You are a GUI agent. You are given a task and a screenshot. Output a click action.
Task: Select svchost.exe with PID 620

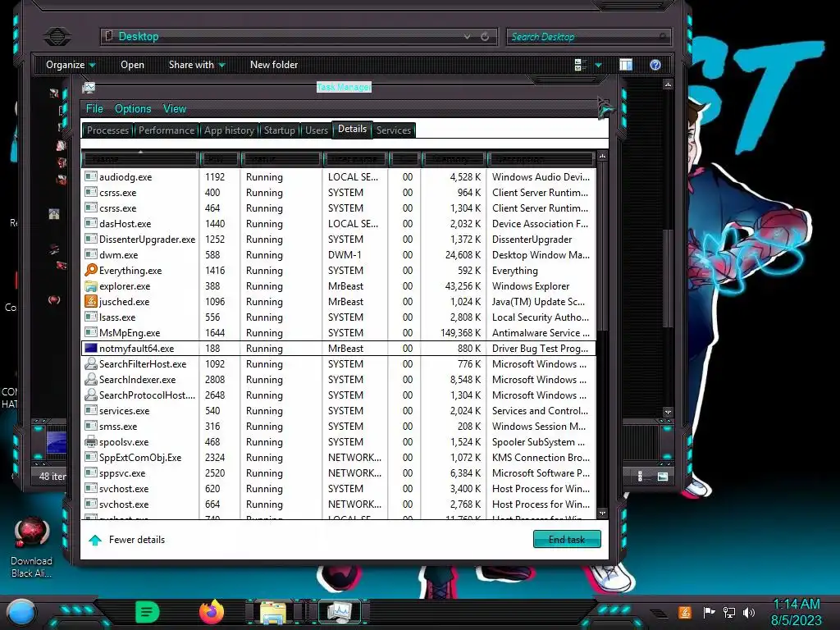pos(339,489)
